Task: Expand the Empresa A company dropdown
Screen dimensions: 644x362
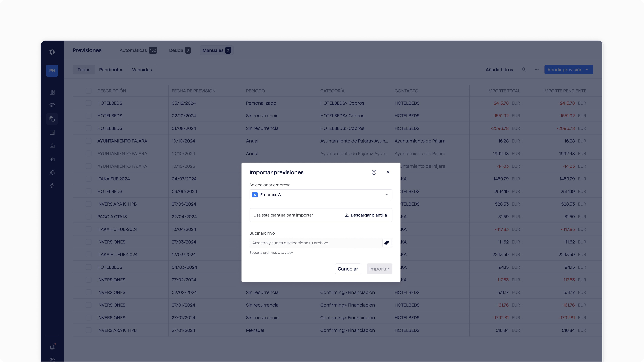Action: pyautogui.click(x=321, y=195)
